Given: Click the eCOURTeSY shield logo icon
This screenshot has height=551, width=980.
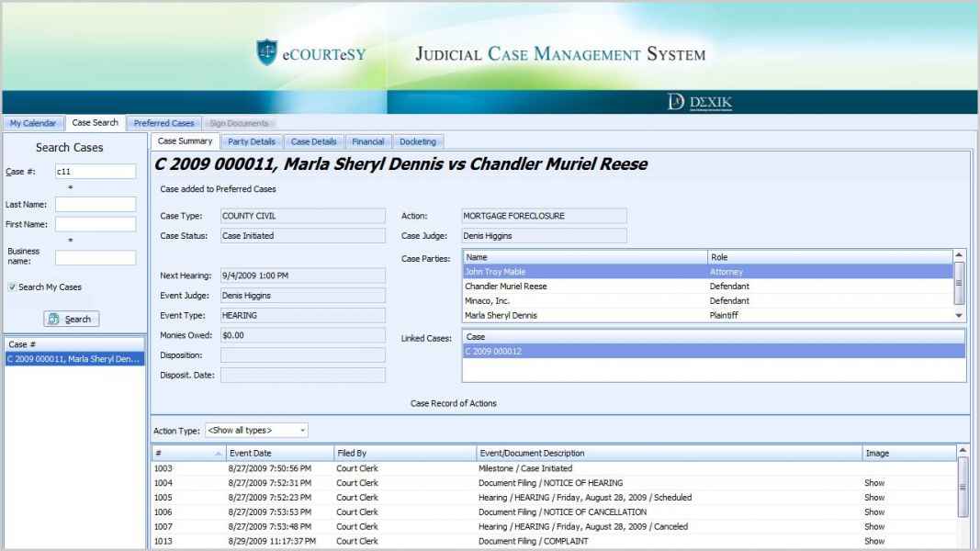Looking at the screenshot, I should pos(267,52).
